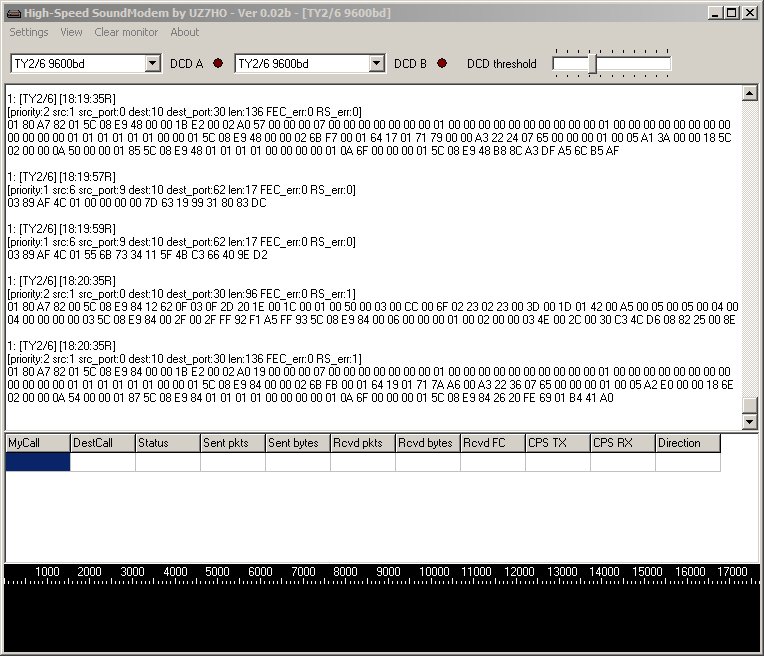The width and height of the screenshot is (764, 656).
Task: Click the Direction column header
Action: 688,443
